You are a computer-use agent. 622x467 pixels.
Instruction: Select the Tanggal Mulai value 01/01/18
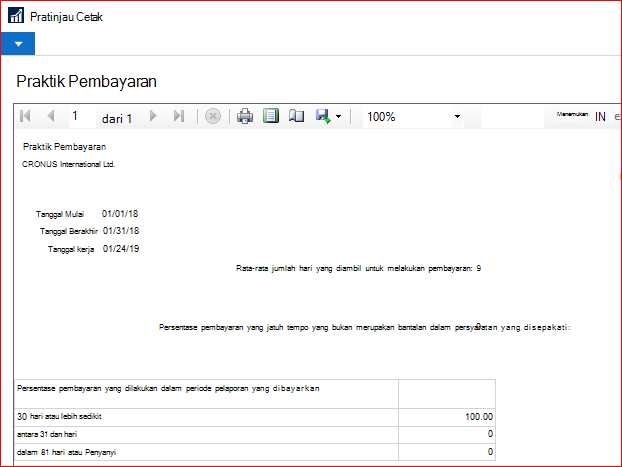120,214
